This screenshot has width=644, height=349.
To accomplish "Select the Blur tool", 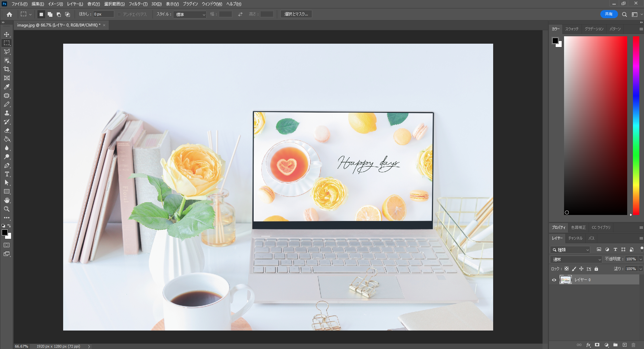I will [x=7, y=148].
